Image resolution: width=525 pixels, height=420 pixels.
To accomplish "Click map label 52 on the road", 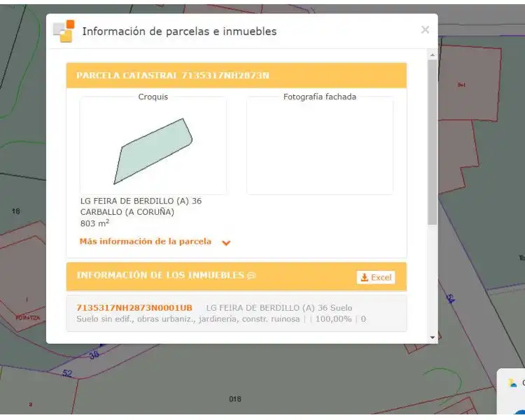I will click(67, 373).
